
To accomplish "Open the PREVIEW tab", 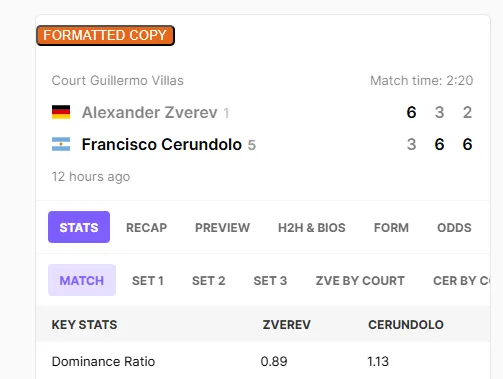I will coord(222,228).
